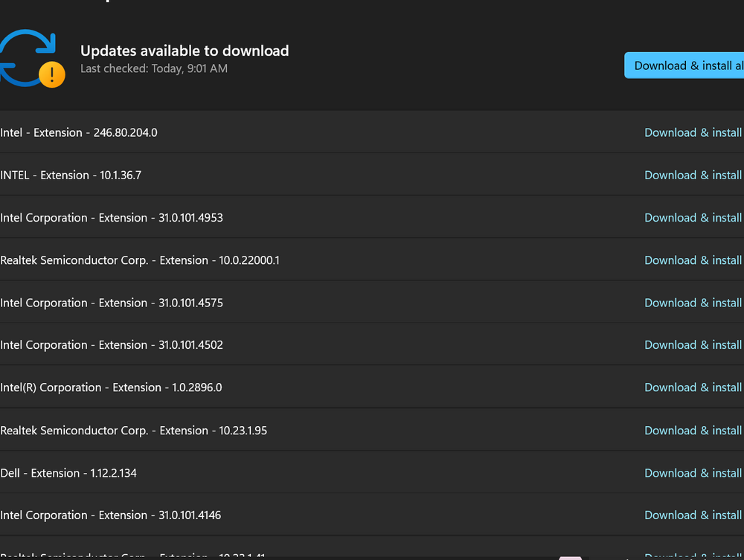Select the INTEL - Extension - 10.1.36.7 name text
Image resolution: width=744 pixels, height=560 pixels.
tap(71, 175)
